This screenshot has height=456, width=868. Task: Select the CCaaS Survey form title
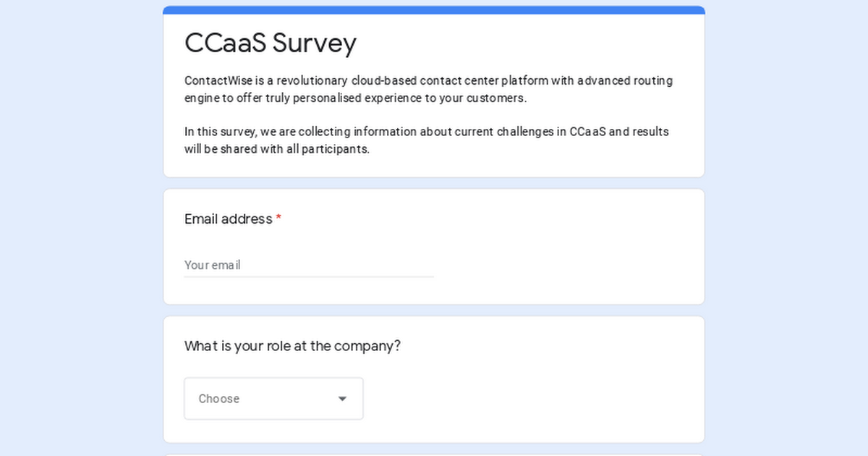coord(271,43)
